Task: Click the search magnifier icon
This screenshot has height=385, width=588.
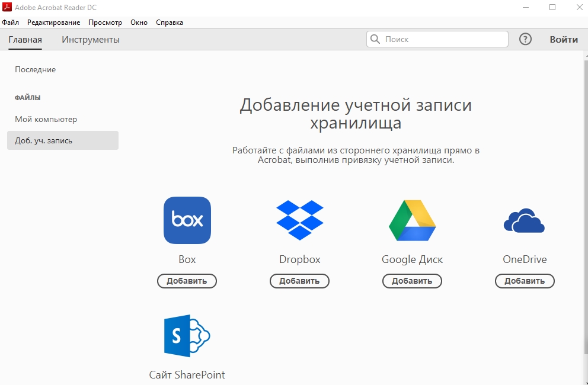Action: 375,39
